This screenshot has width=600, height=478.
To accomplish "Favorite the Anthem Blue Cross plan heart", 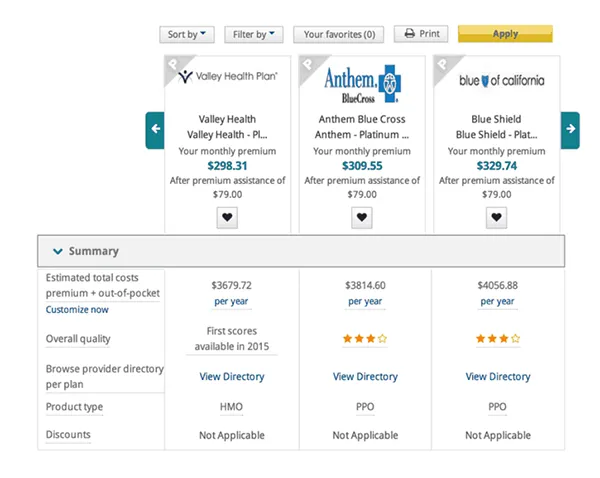I will click(362, 217).
